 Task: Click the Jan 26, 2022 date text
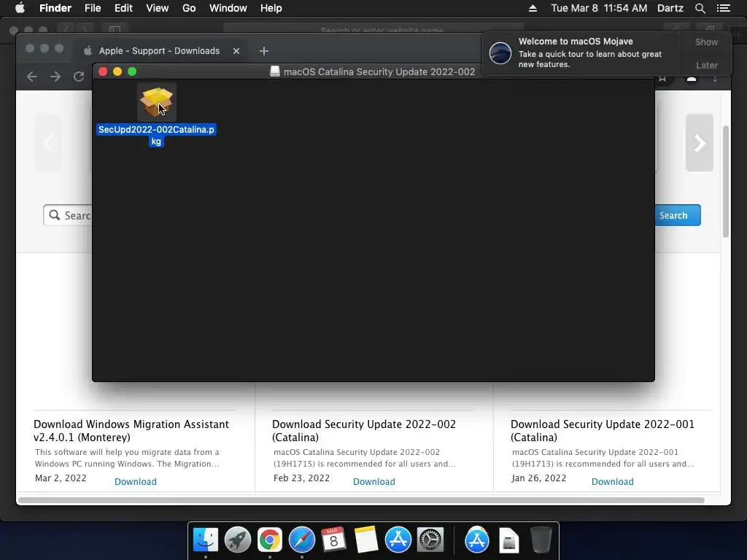(x=539, y=478)
